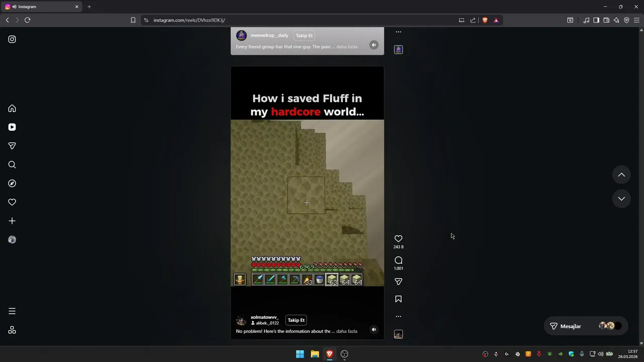Viewport: 644px width, 362px height.
Task: Bookmark this page in address bar
Action: [x=133, y=20]
